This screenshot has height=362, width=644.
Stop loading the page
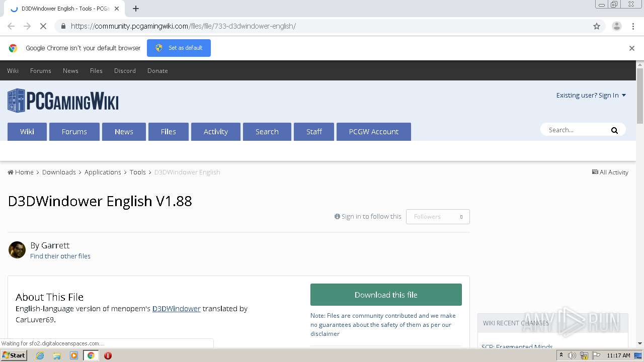[43, 26]
